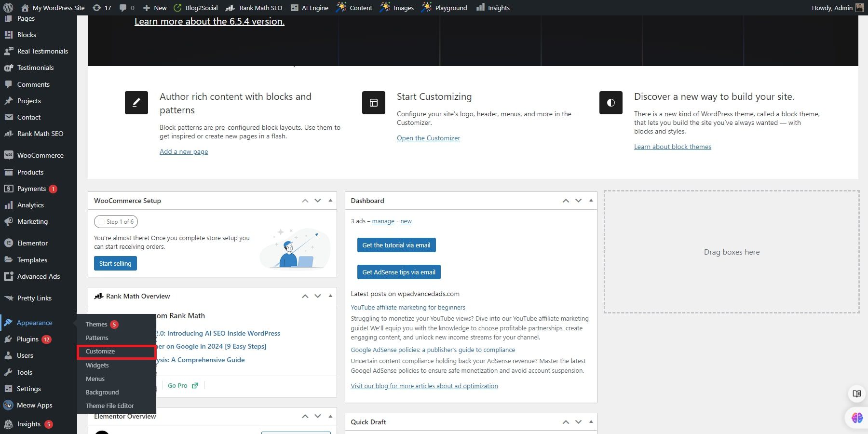
Task: Click the floating assistant icon bottom right
Action: point(857,417)
